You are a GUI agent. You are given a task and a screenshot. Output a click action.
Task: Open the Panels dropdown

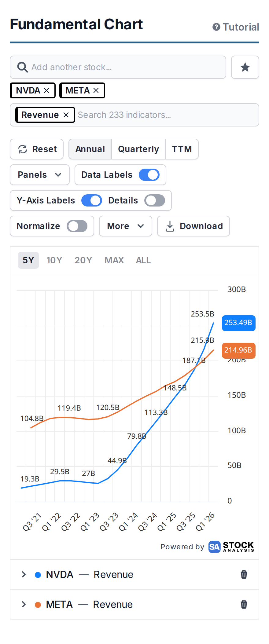pos(40,175)
